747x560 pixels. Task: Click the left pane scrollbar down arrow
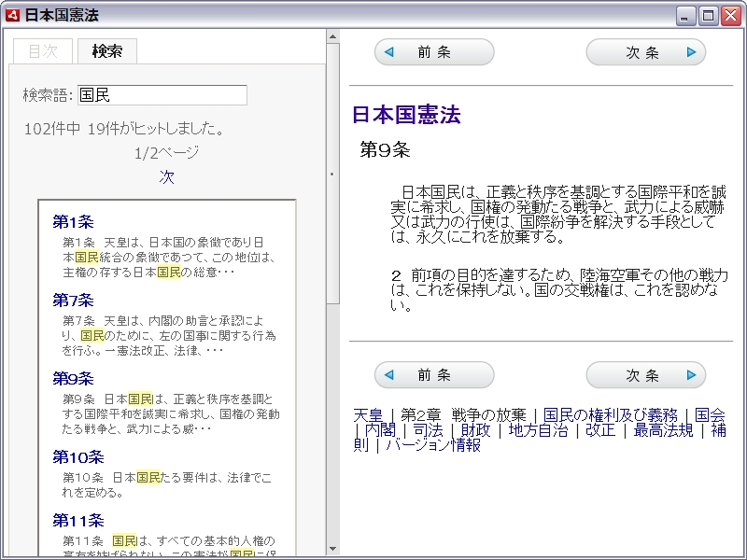[x=332, y=550]
